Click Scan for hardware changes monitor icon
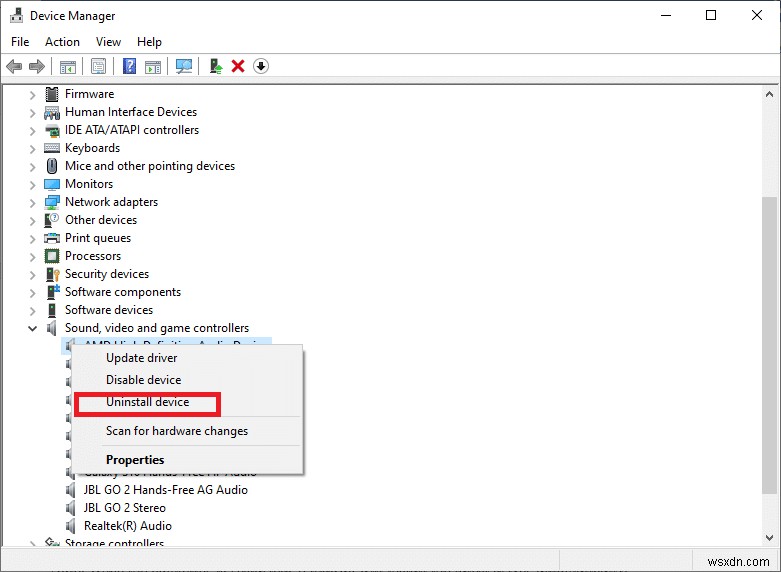The height and width of the screenshot is (572, 781). (x=184, y=66)
